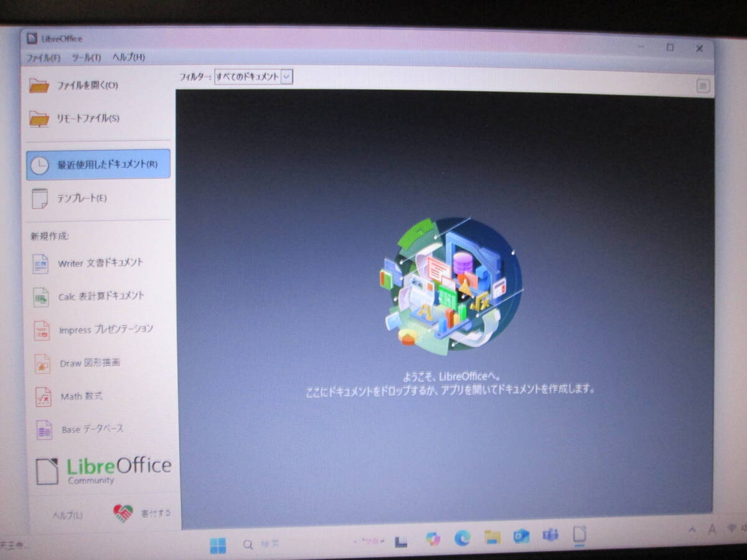The image size is (747, 560).
Task: Open the ツール(T) menu
Action: tap(87, 57)
